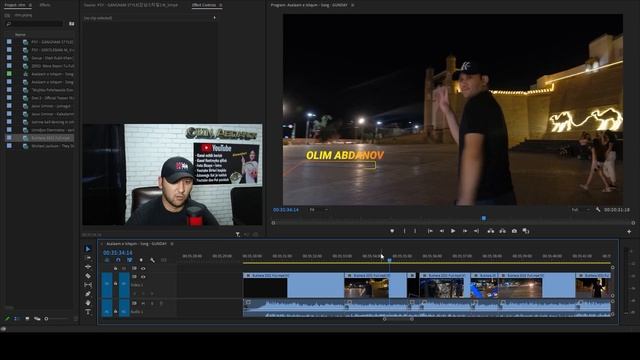
Task: Click Name column header
Action: click(20, 35)
